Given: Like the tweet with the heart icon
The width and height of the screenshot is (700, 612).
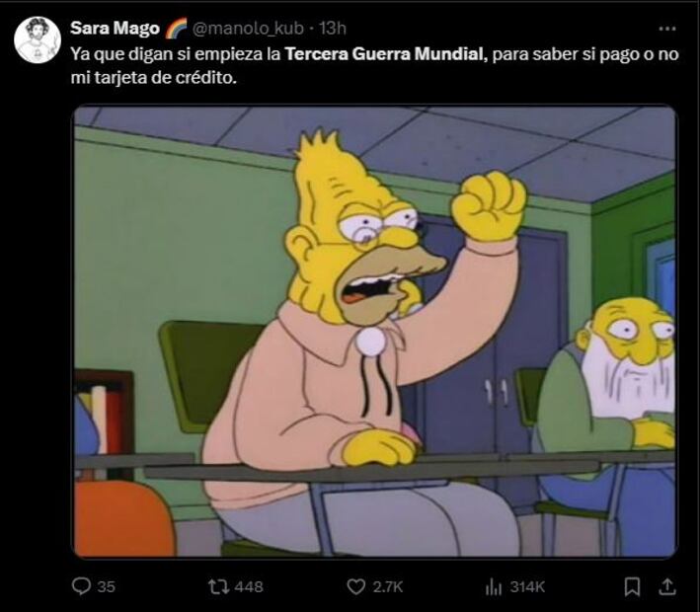Looking at the screenshot, I should (355, 586).
